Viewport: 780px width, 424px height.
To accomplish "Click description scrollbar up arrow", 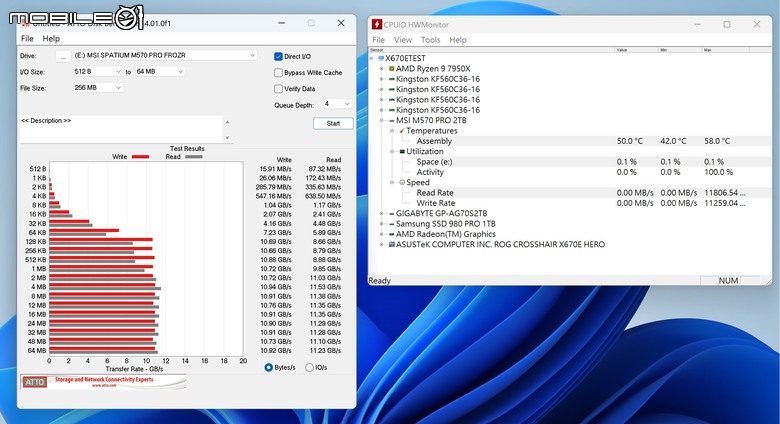I will (227, 122).
